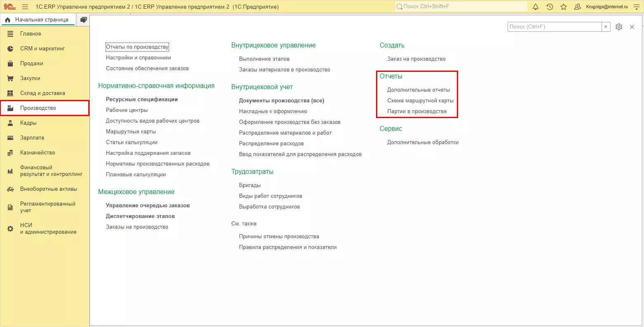644x327 pixels.
Task: Open Статьи калькуляции link
Action: point(132,142)
